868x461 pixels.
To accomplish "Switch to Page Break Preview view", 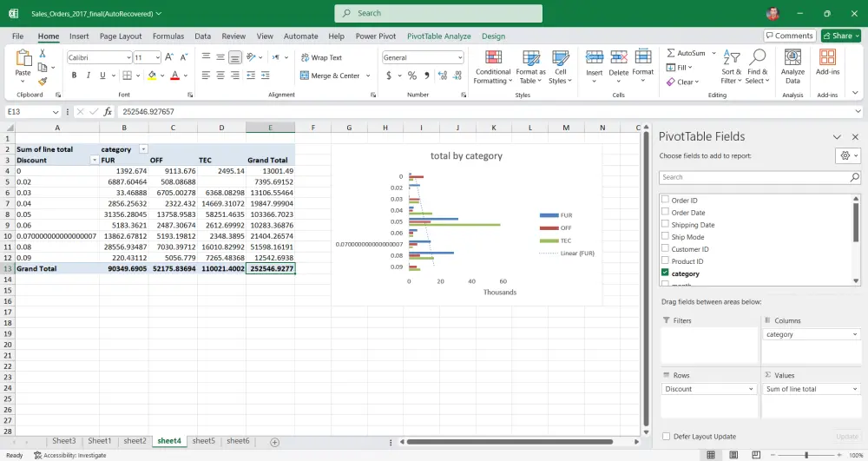I will 756,455.
